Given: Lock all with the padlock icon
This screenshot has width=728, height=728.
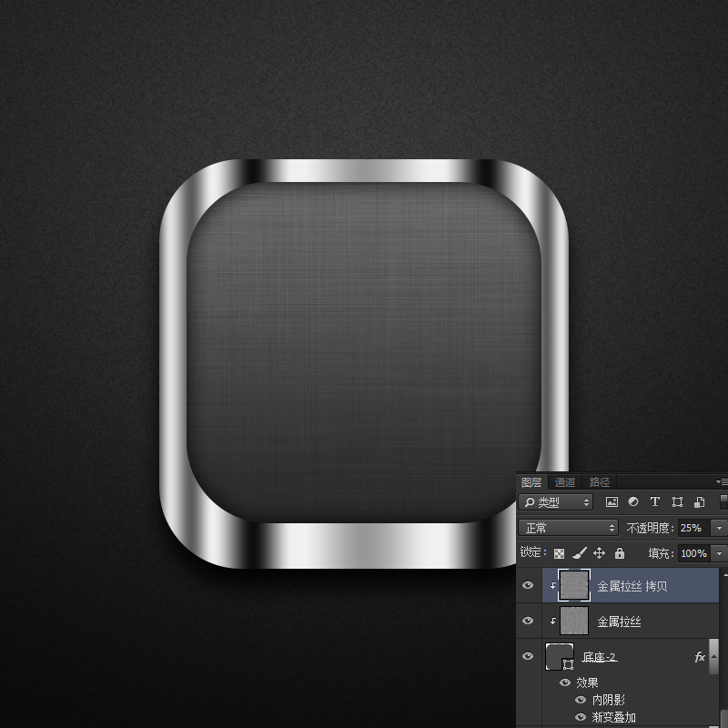Looking at the screenshot, I should coord(620,553).
